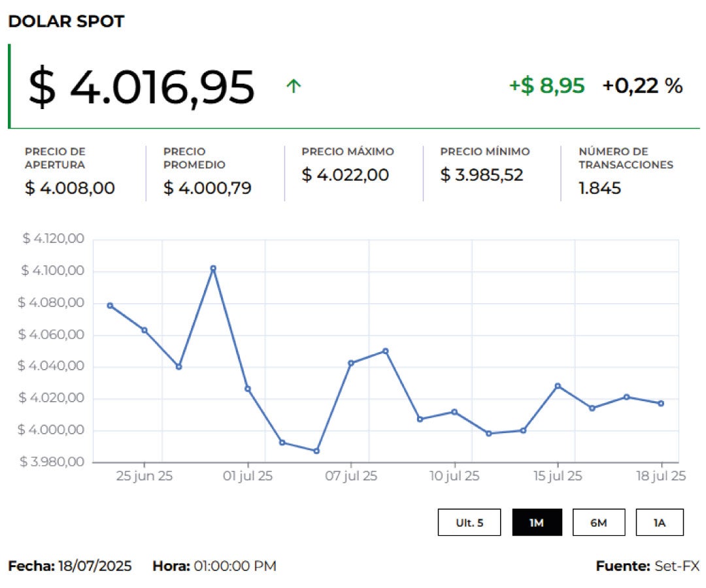Click the green upward trend arrow
The height and width of the screenshot is (588, 706).
294,86
